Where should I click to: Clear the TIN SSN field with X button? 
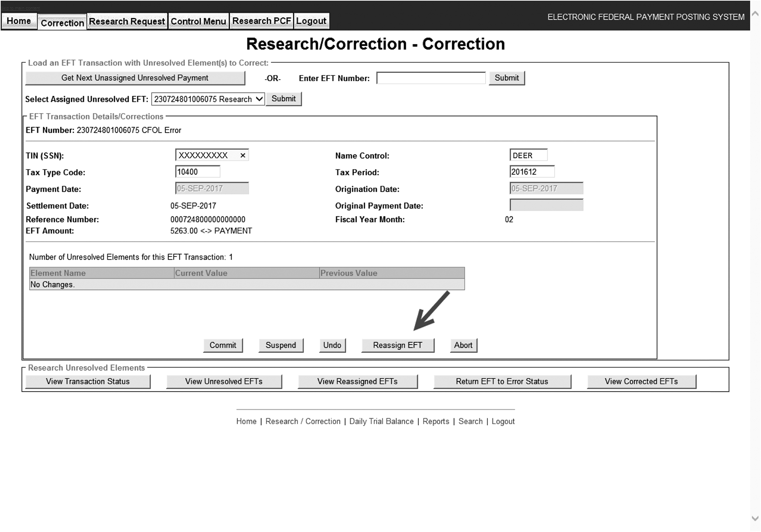click(244, 154)
